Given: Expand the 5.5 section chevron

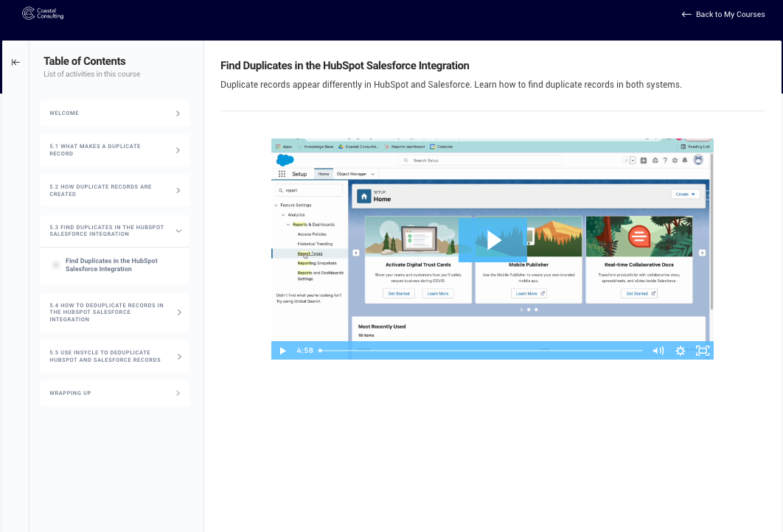Looking at the screenshot, I should [178, 357].
